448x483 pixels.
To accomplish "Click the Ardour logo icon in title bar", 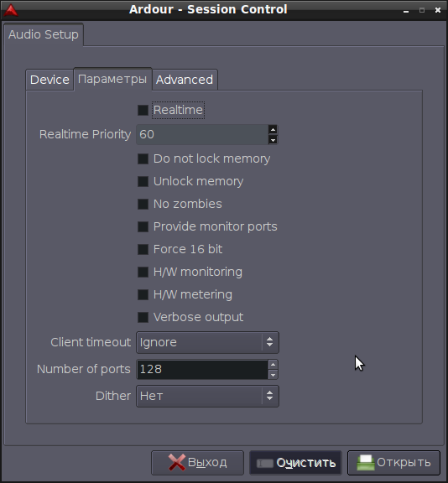I will click(11, 10).
